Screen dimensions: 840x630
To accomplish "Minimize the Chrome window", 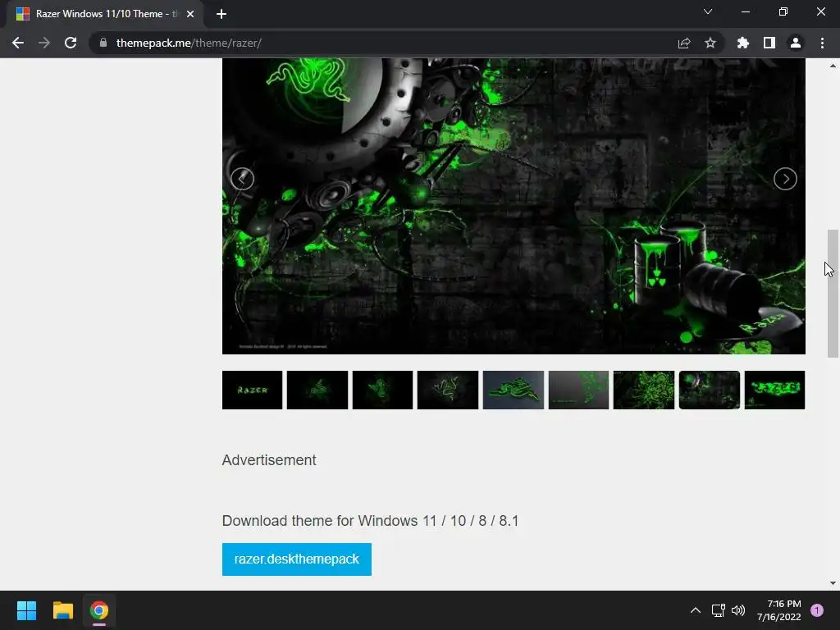I will 745,11.
